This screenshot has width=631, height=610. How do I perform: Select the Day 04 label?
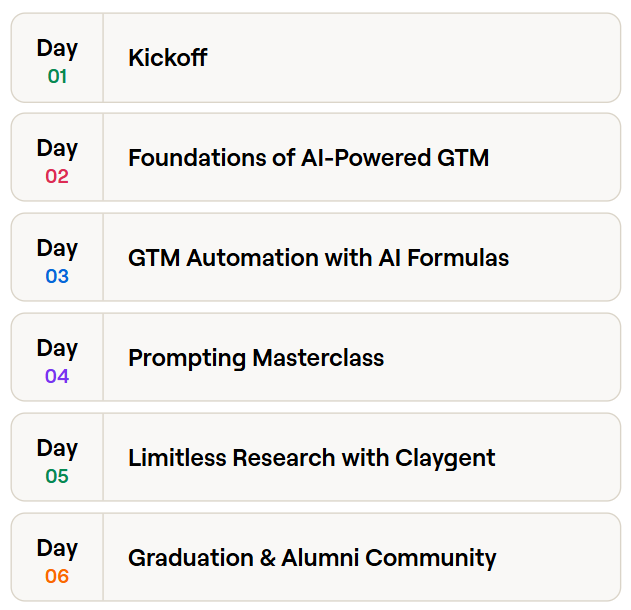click(x=57, y=361)
